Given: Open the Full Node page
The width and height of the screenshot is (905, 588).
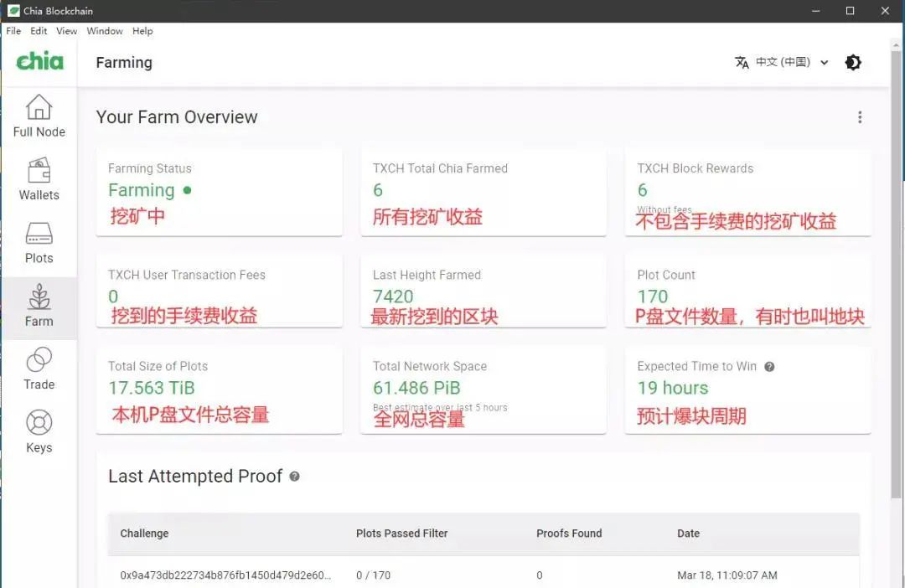Looking at the screenshot, I should coord(39,116).
